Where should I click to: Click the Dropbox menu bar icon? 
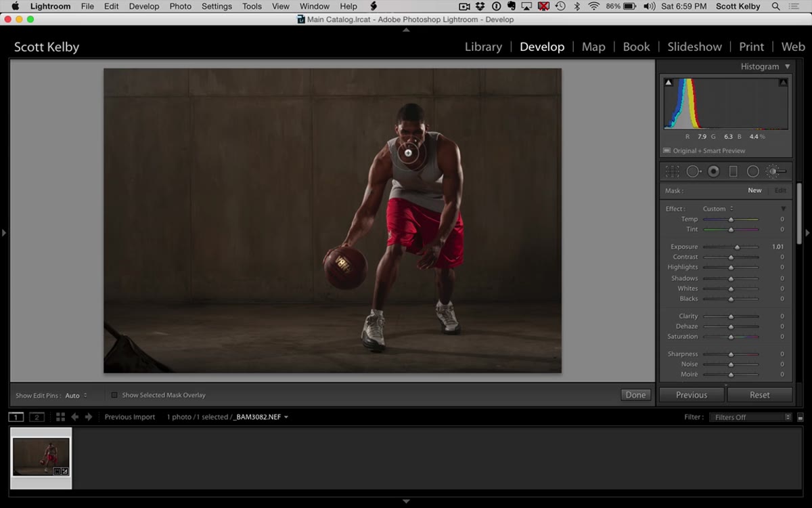click(x=480, y=6)
